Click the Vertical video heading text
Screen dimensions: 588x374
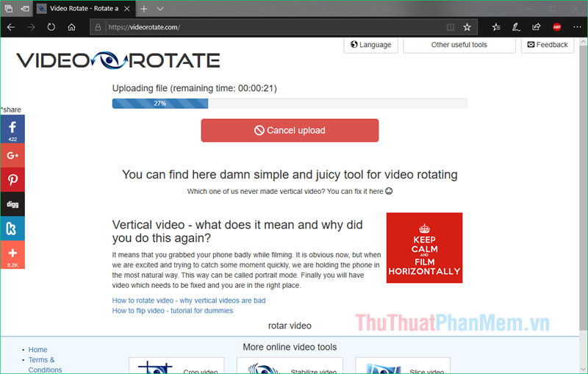click(x=237, y=231)
